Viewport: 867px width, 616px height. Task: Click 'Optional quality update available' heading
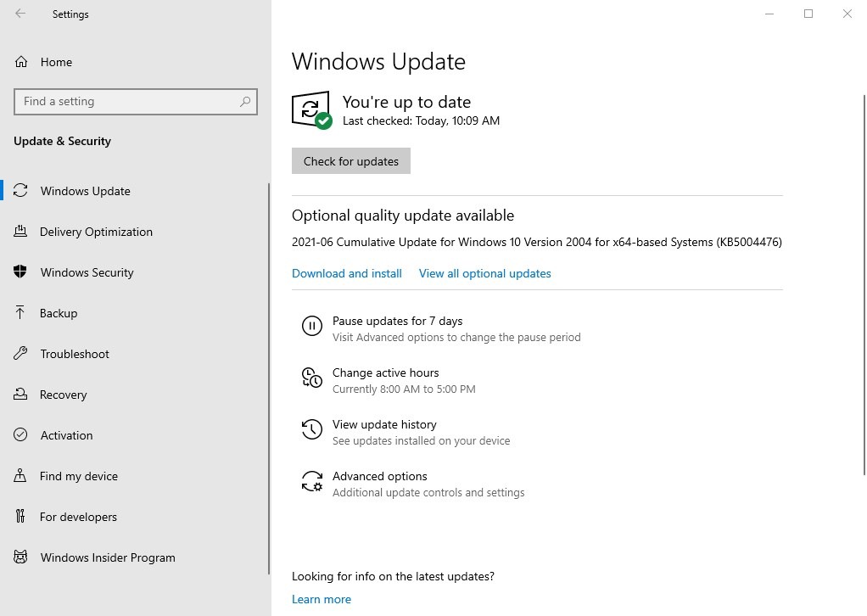[x=402, y=216]
